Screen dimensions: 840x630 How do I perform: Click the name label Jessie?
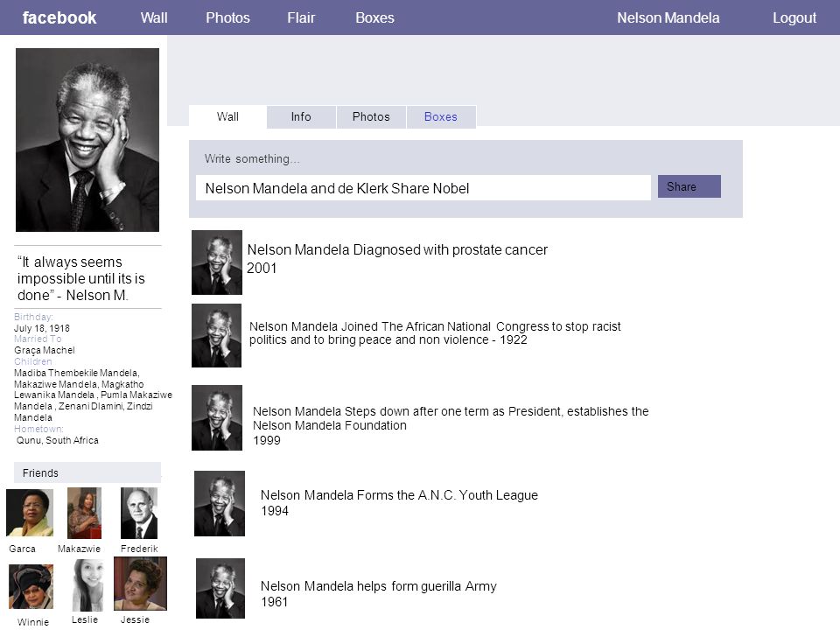point(135,619)
